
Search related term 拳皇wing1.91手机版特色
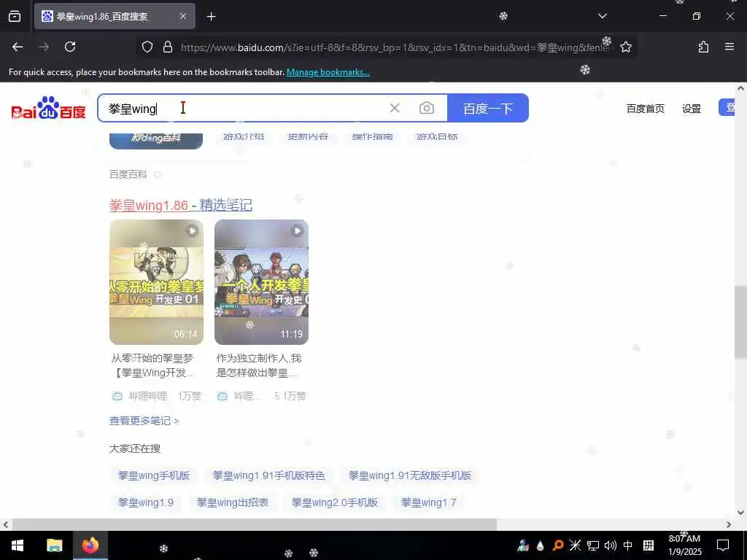(x=268, y=475)
